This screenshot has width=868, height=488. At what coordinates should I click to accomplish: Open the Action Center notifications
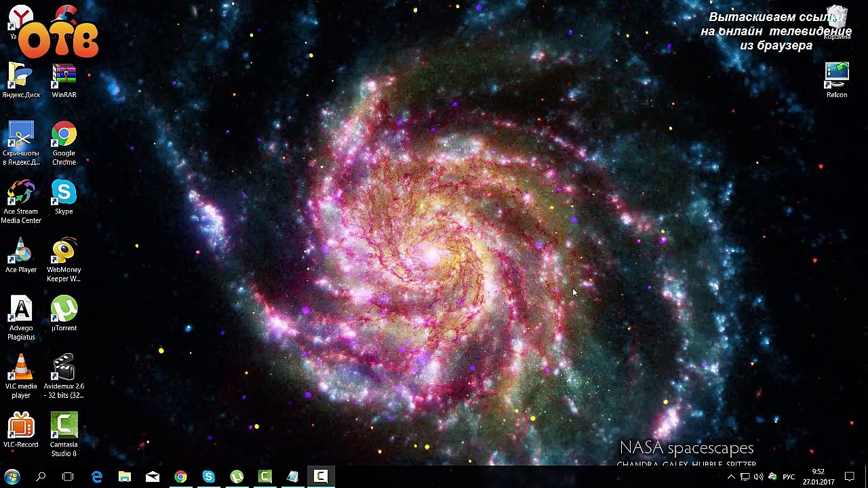tap(850, 477)
